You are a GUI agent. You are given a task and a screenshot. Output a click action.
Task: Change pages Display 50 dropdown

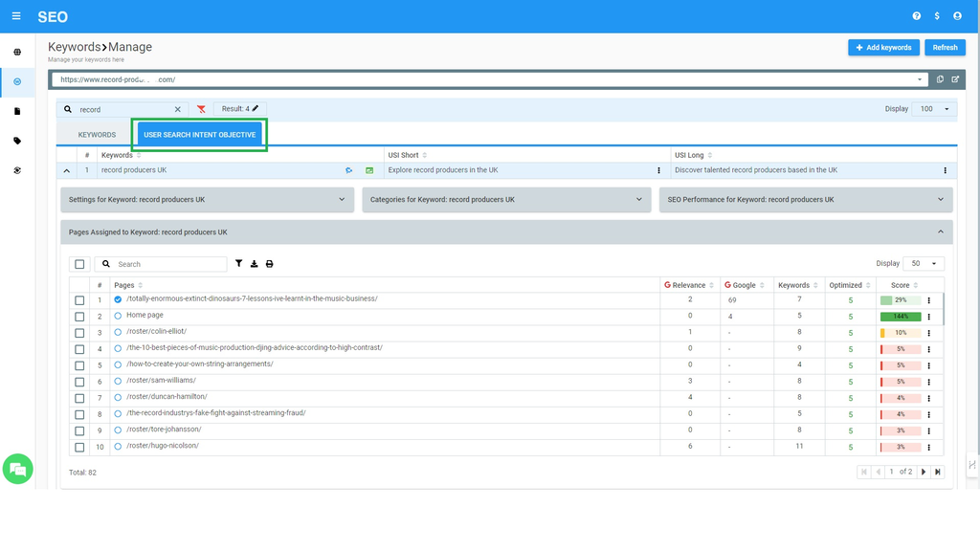(x=924, y=264)
